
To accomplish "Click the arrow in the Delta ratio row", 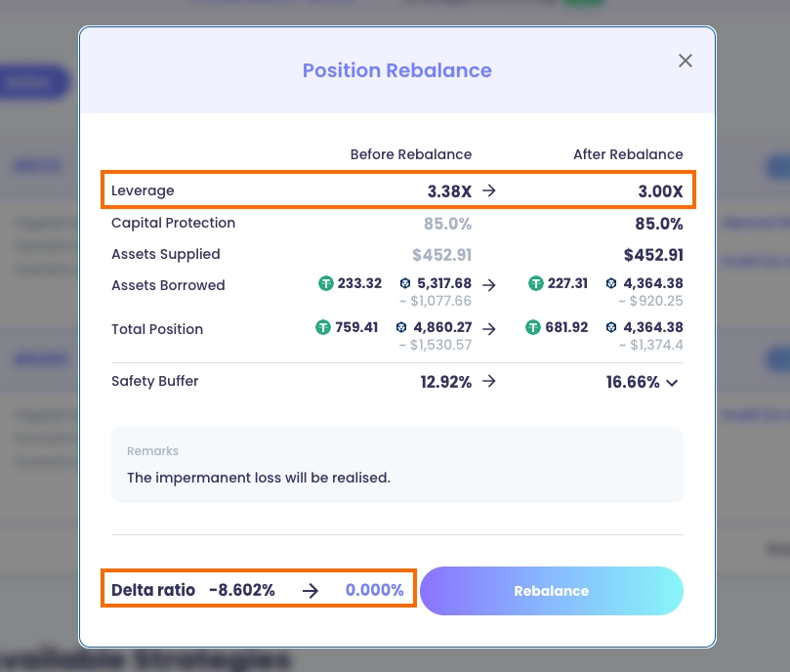I will [x=310, y=590].
